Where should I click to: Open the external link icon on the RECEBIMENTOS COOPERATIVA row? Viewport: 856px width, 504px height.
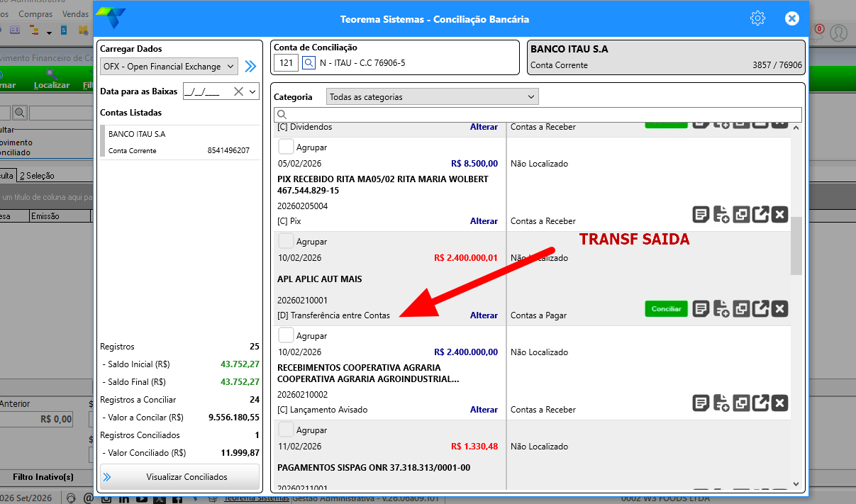point(760,403)
